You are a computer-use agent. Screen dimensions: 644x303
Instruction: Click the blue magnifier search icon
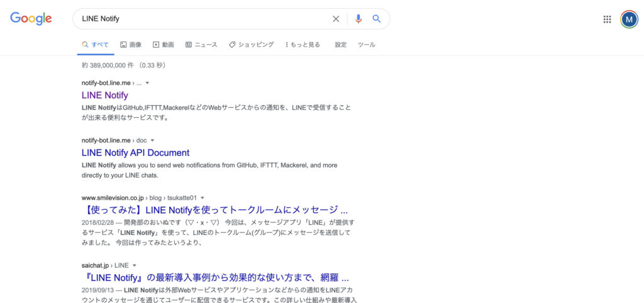click(x=377, y=19)
